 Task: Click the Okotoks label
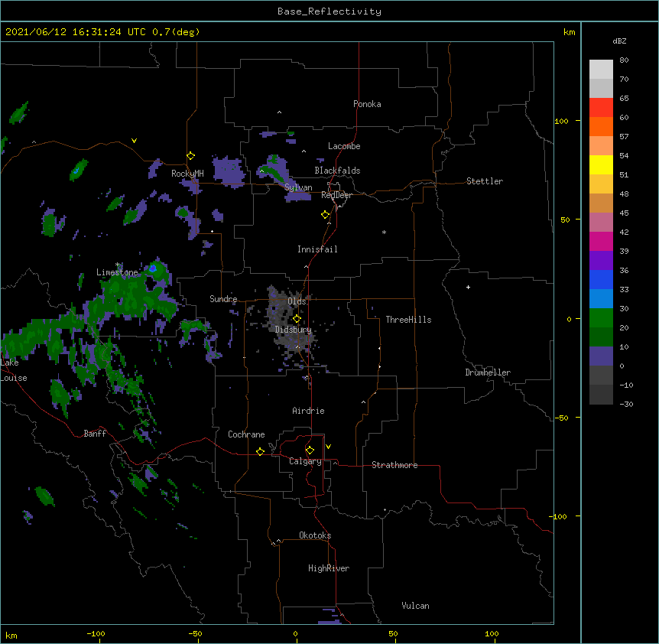(x=315, y=535)
